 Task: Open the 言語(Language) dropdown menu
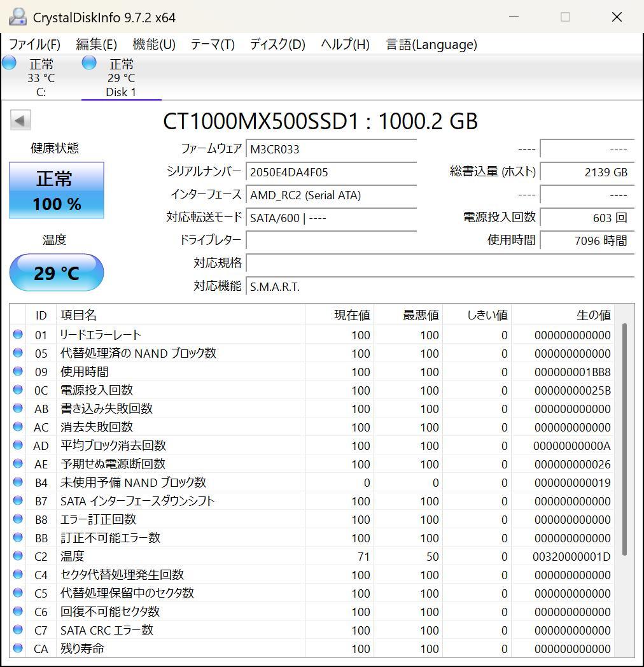[430, 45]
